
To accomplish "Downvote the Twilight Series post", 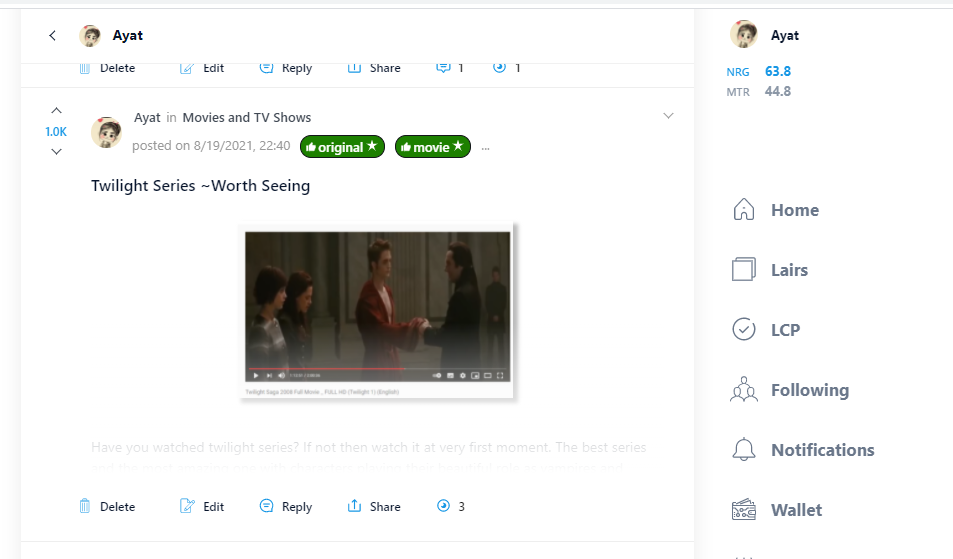I will tap(56, 151).
